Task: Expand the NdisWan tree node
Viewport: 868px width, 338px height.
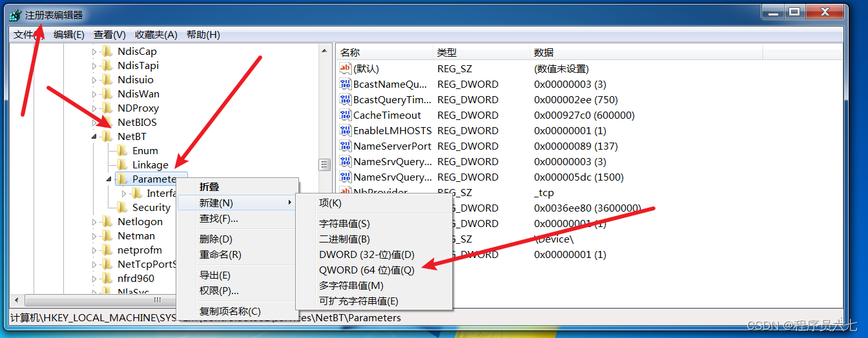Action: [x=94, y=94]
